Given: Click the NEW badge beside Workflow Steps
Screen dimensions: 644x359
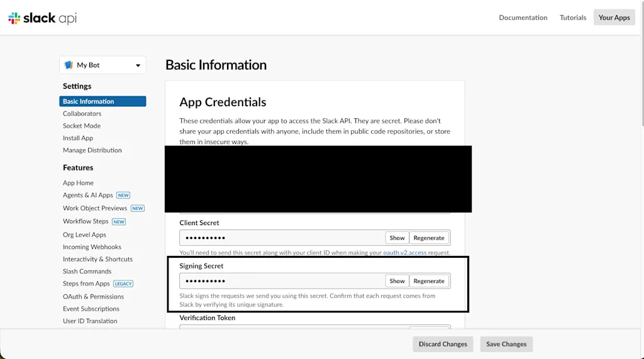Looking at the screenshot, I should [x=119, y=222].
